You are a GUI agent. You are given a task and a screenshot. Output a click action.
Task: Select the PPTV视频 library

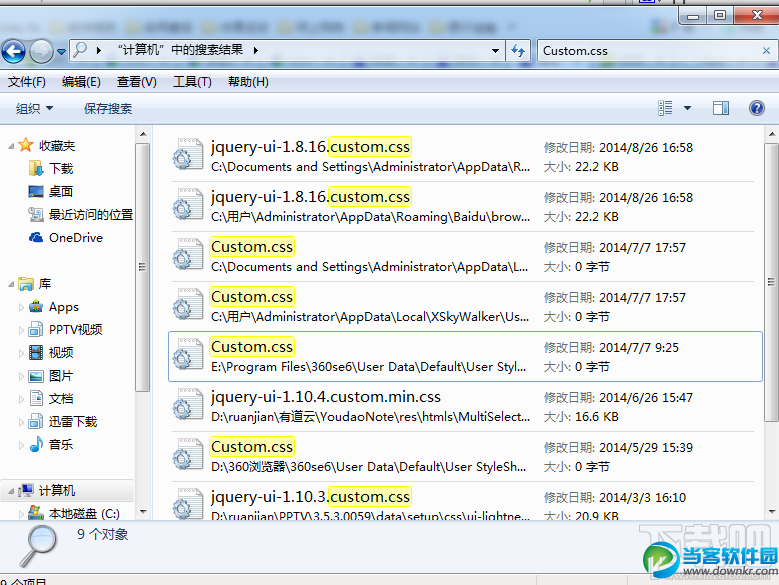point(65,329)
